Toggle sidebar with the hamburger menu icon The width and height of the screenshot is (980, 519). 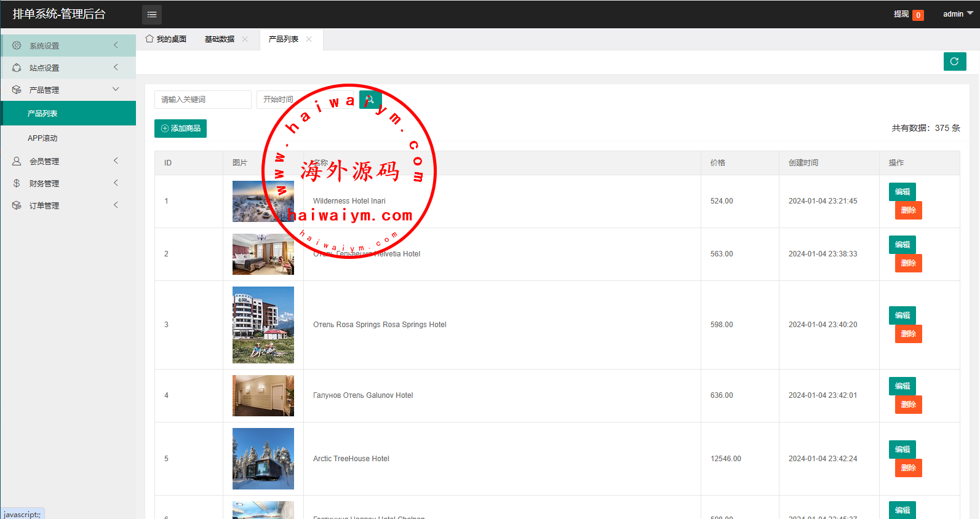coord(152,14)
